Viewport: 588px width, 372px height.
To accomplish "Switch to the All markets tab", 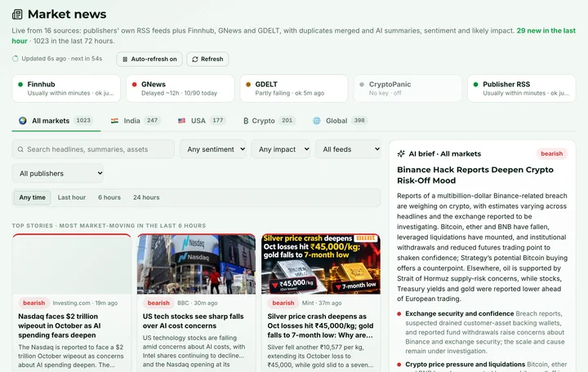I will click(56, 121).
